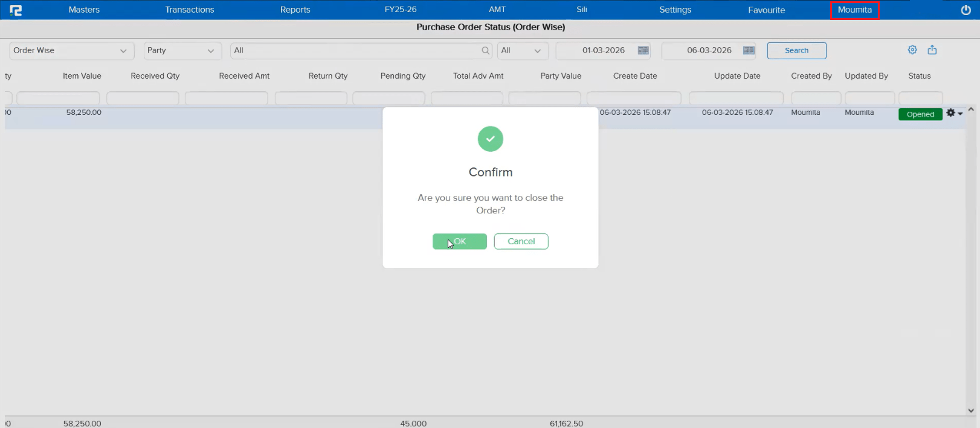
Task: Click the 01-03-2026 date field
Action: [x=603, y=51]
